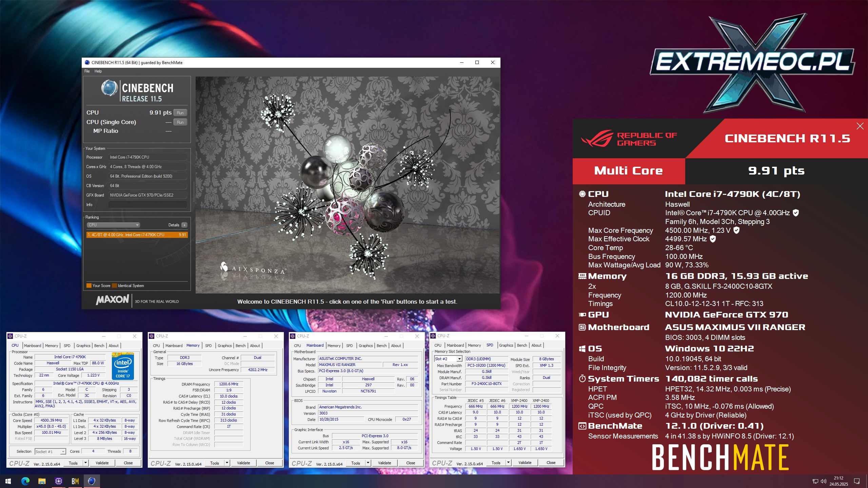Click the Info input field in Cinebench
The width and height of the screenshot is (868, 488).
[148, 205]
